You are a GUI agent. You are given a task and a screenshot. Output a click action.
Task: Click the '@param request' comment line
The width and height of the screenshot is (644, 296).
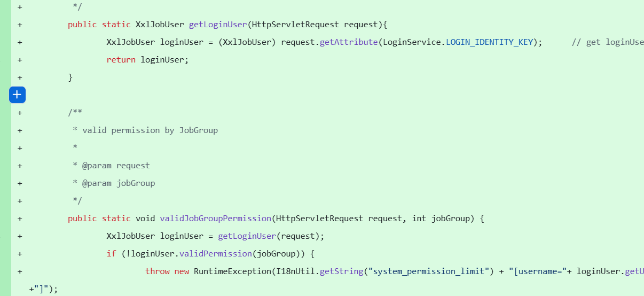tap(116, 166)
